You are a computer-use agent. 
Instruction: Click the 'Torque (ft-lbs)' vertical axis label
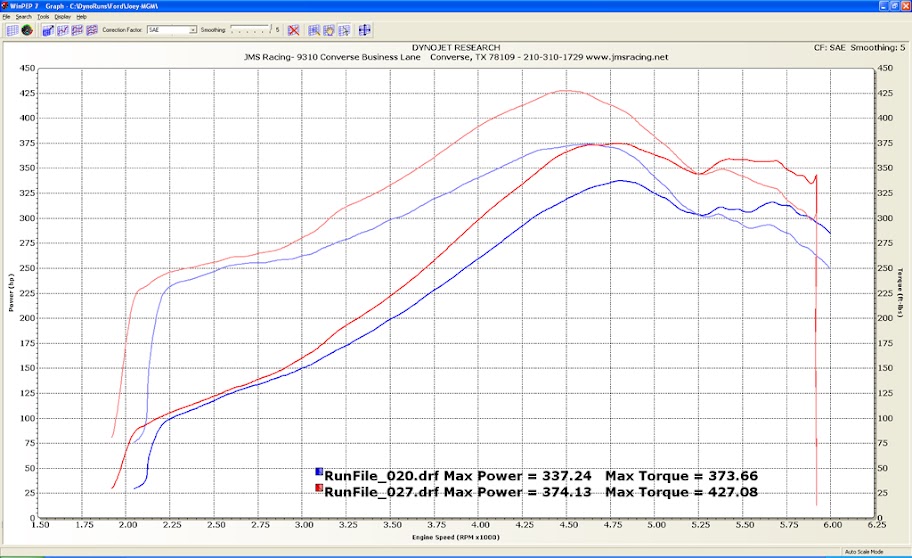coord(900,293)
